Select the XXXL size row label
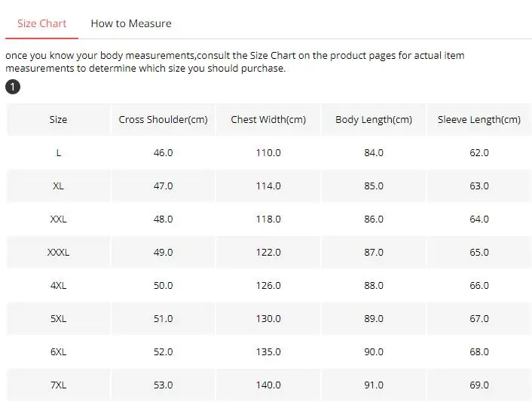The height and width of the screenshot is (405, 532). click(x=58, y=252)
